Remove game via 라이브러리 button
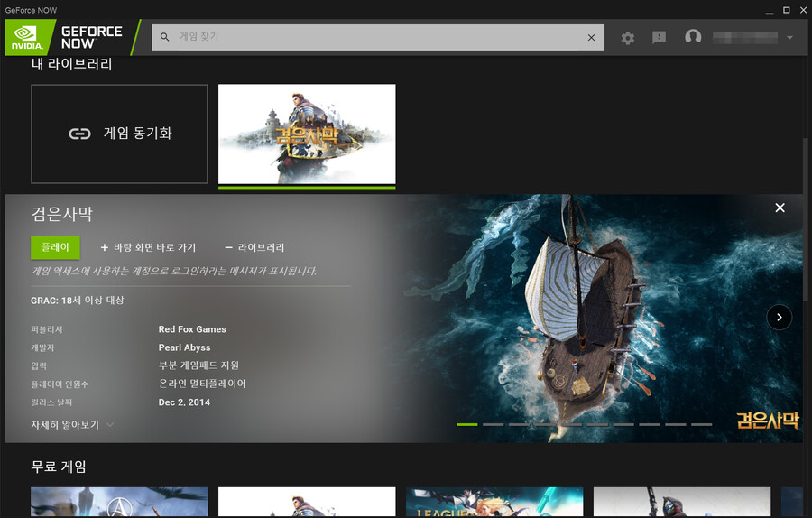Screen dimensions: 812x518 pos(254,247)
